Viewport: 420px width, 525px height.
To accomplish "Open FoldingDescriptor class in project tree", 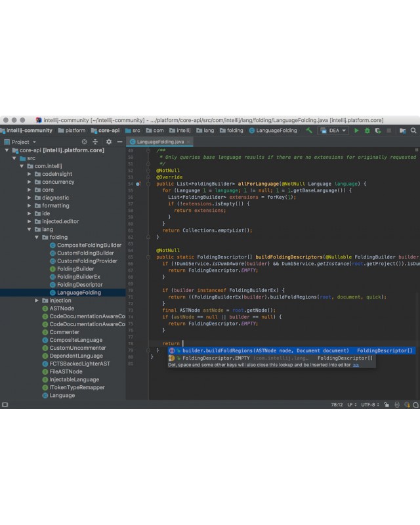I will tap(79, 285).
